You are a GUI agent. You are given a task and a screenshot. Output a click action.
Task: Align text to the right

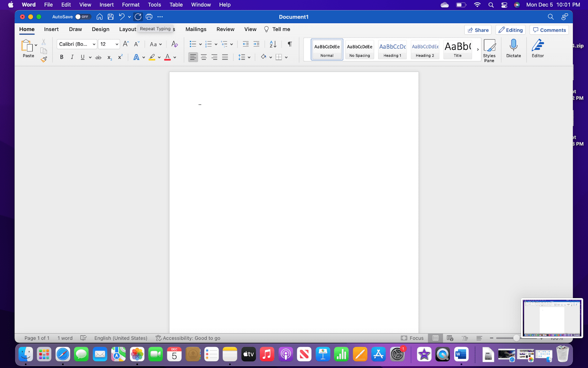point(214,57)
